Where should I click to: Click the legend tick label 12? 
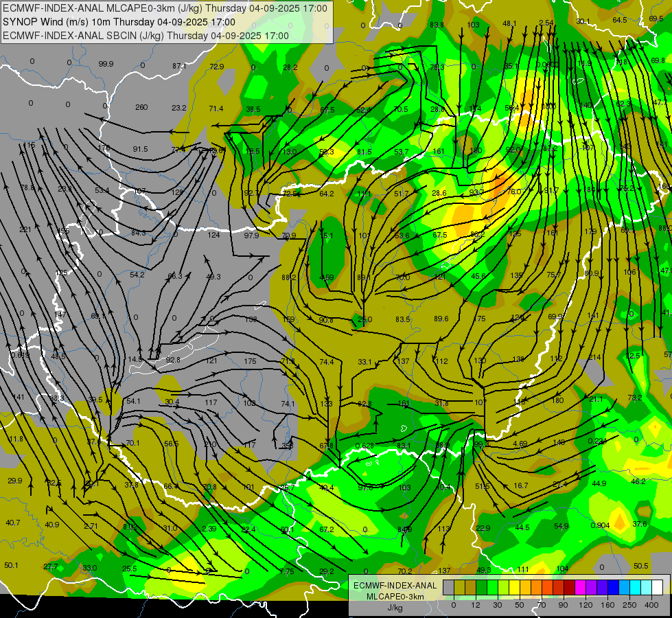(x=475, y=605)
